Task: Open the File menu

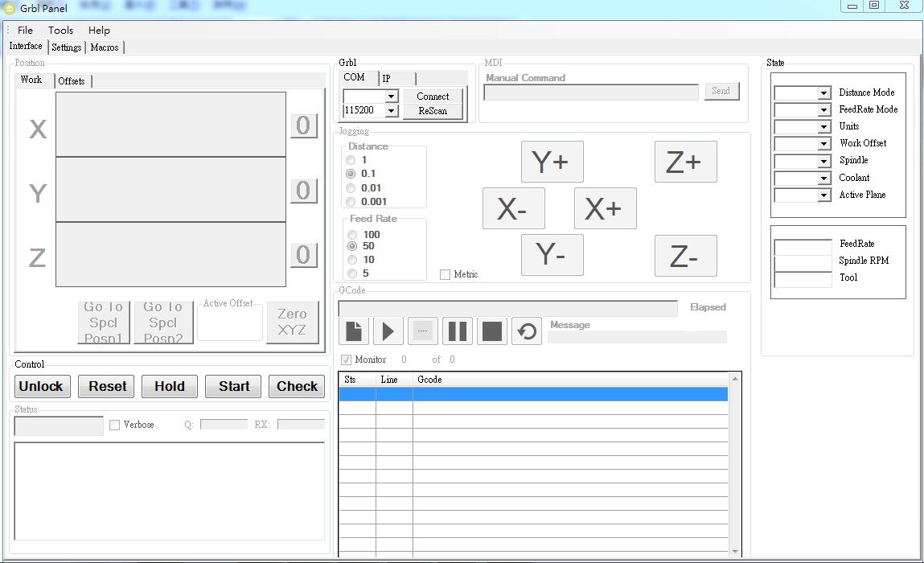Action: click(x=26, y=30)
